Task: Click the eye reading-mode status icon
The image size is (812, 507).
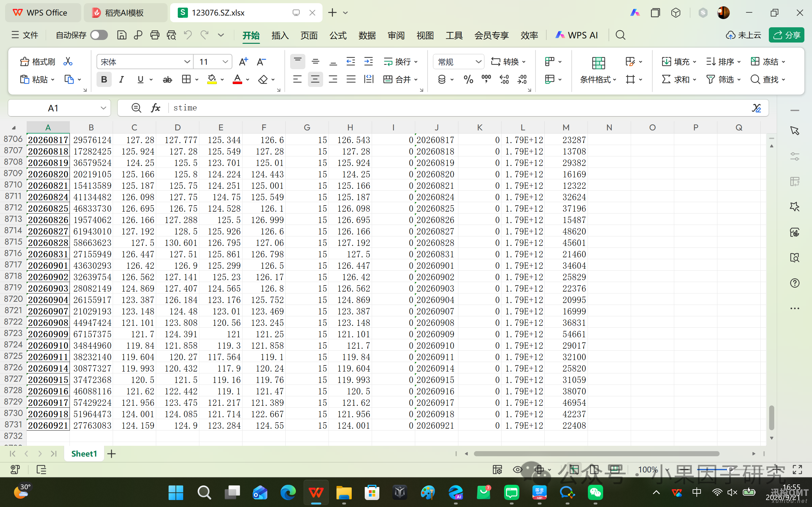Action: [x=517, y=470]
